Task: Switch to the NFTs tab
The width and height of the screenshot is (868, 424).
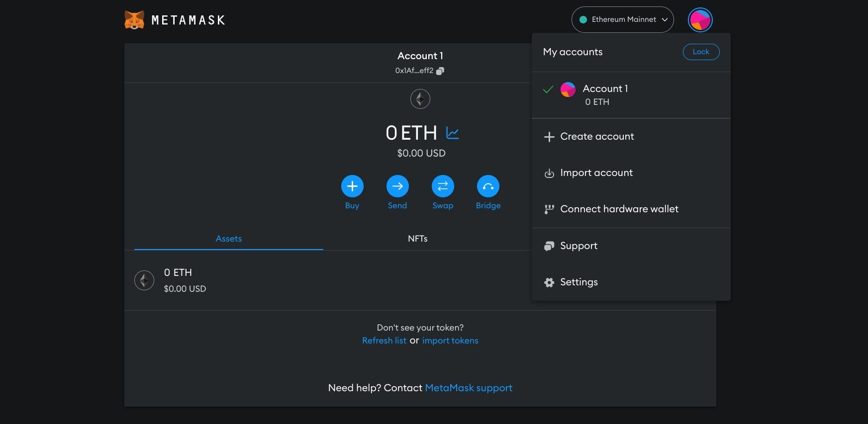Action: (417, 239)
